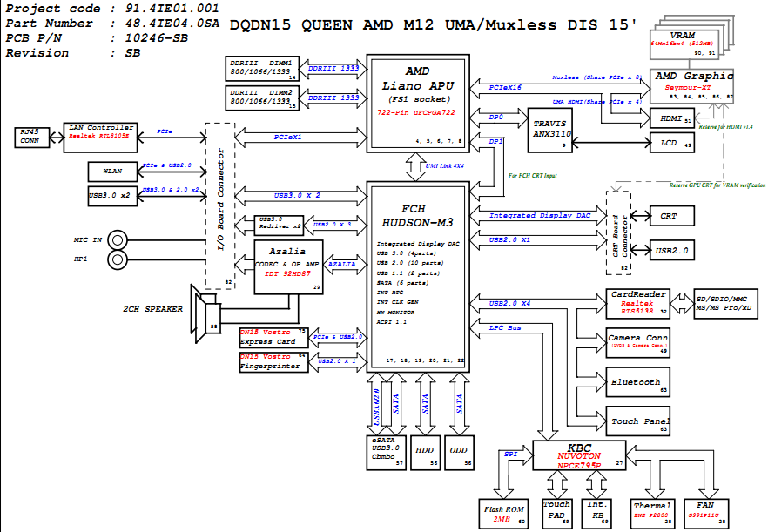The height and width of the screenshot is (532, 768).
Task: Click the DP0 arrow label
Action: pyautogui.click(x=495, y=117)
